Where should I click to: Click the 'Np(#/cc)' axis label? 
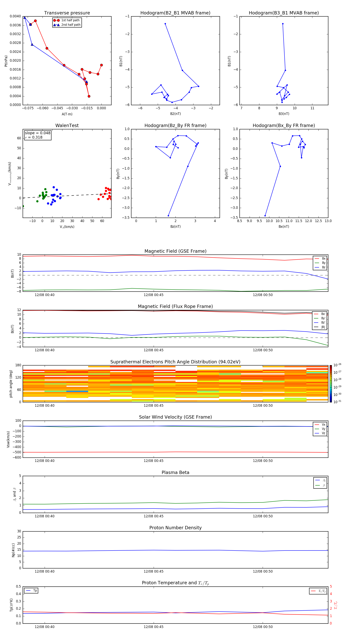coord(13,550)
